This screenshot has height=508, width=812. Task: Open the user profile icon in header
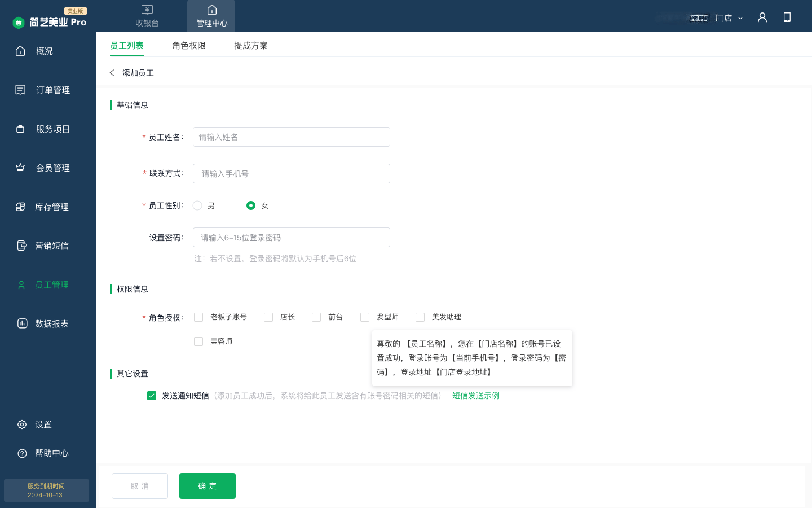(x=762, y=17)
